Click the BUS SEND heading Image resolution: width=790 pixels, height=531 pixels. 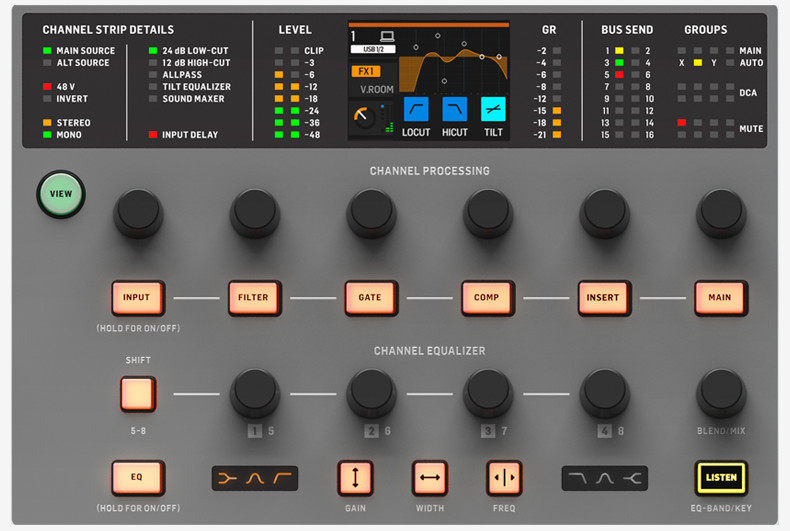tap(627, 30)
